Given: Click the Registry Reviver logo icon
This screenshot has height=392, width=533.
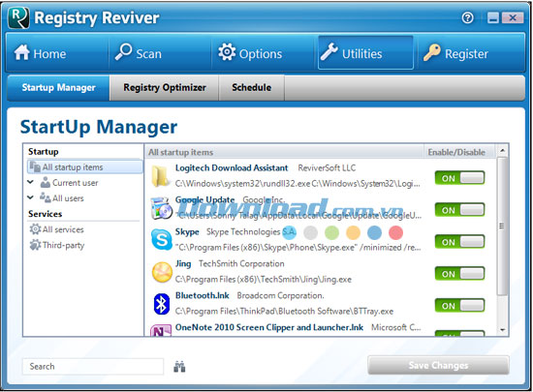Looking at the screenshot, I should pos(18,18).
